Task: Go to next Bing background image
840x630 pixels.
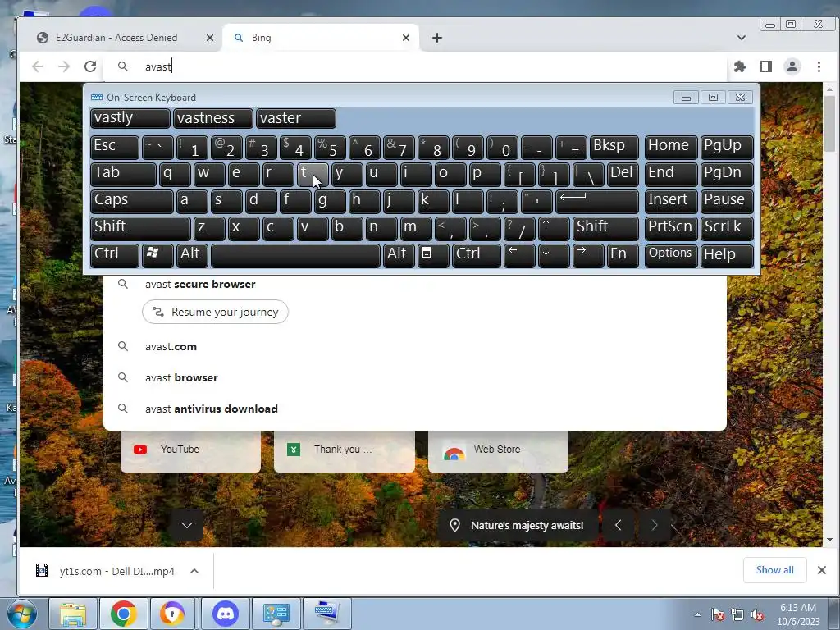Action: click(654, 526)
